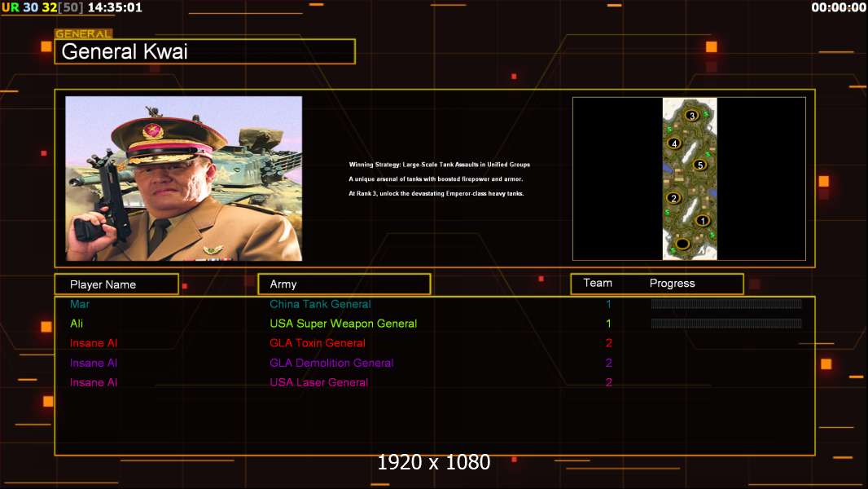Select Insane AI in GLA Toxin row
Screen dimensions: 868x489
point(94,343)
